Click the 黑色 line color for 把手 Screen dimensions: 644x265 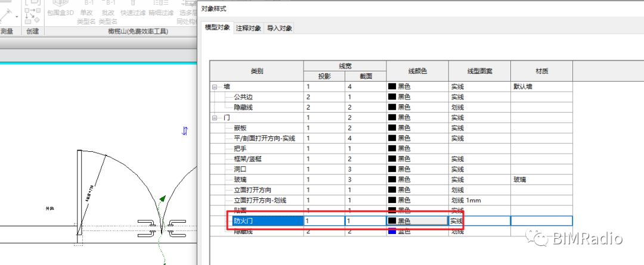pyautogui.click(x=417, y=148)
